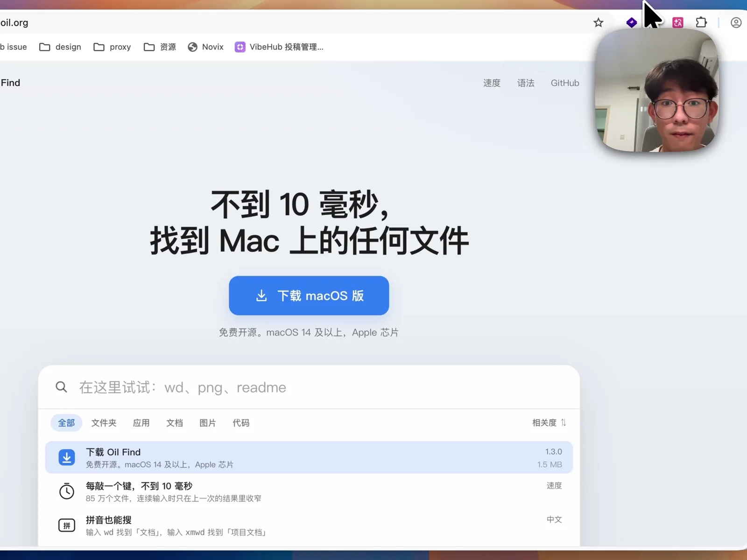Open the Extensions puzzle piece menu

point(701,22)
